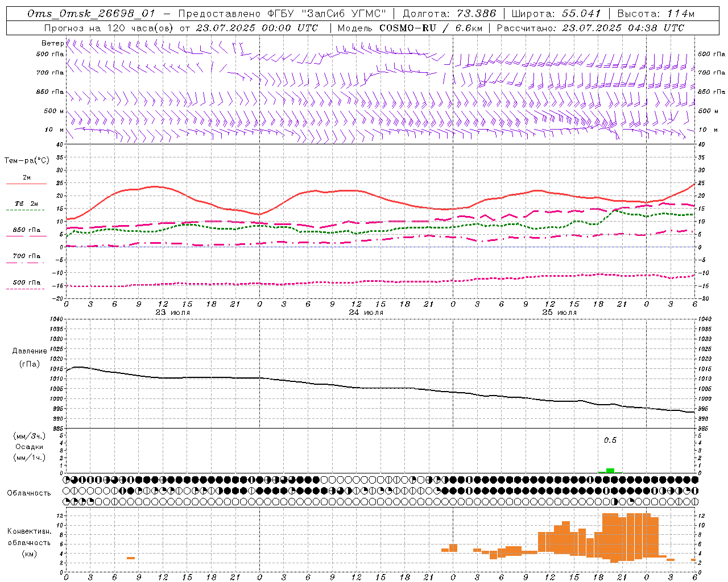Viewport: 728px width, 582px height.
Task: Click the Модель COSMO-RU / 6.6км label
Action: [410, 28]
